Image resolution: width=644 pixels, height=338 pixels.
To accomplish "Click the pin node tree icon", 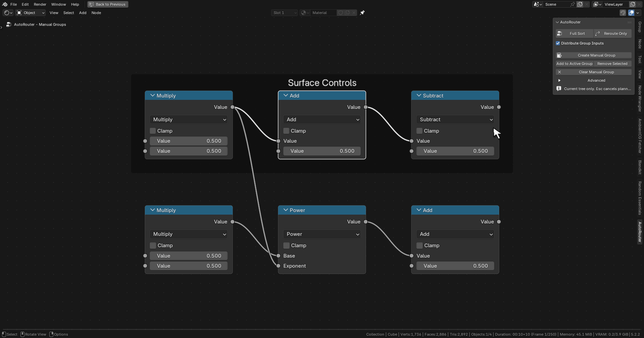I will (362, 13).
